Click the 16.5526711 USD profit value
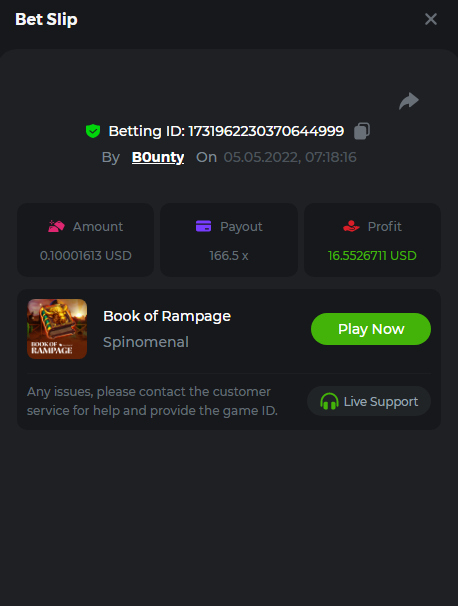The image size is (458, 606). pyautogui.click(x=372, y=255)
